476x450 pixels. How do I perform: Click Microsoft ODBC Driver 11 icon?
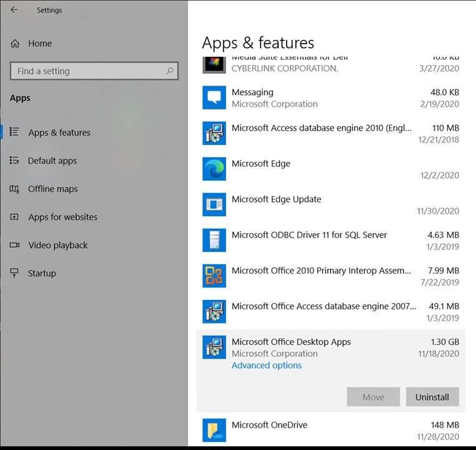(x=214, y=240)
